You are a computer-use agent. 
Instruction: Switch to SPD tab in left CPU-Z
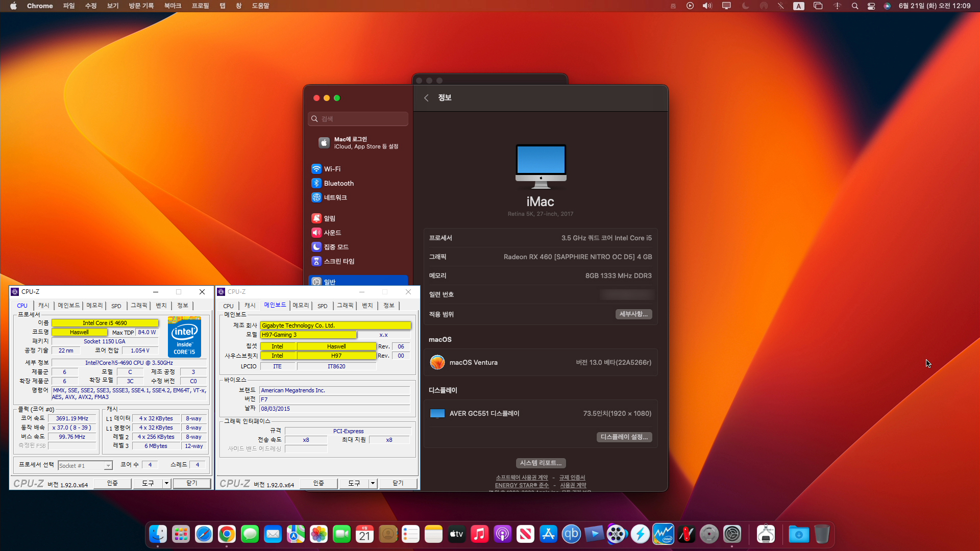point(116,306)
